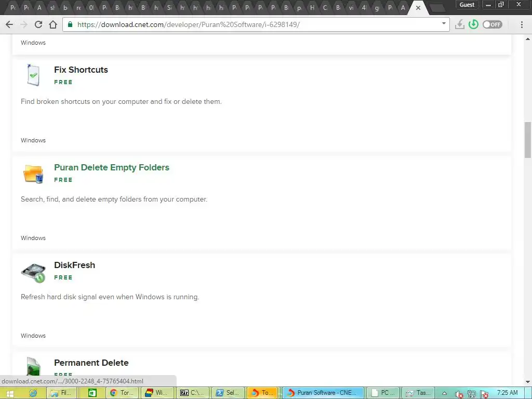Click the URL address bar field
The height and width of the screenshot is (399, 532).
click(x=256, y=24)
